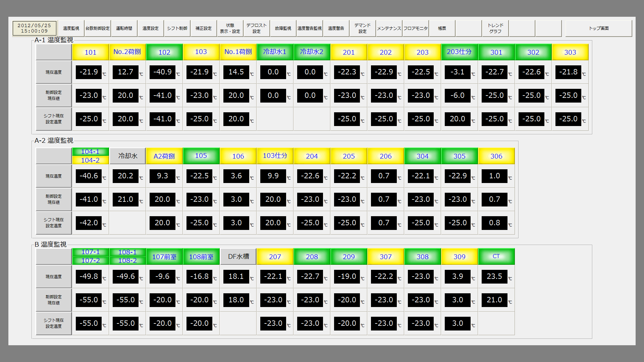Select room 209 header
The image size is (644, 362).
[349, 256]
